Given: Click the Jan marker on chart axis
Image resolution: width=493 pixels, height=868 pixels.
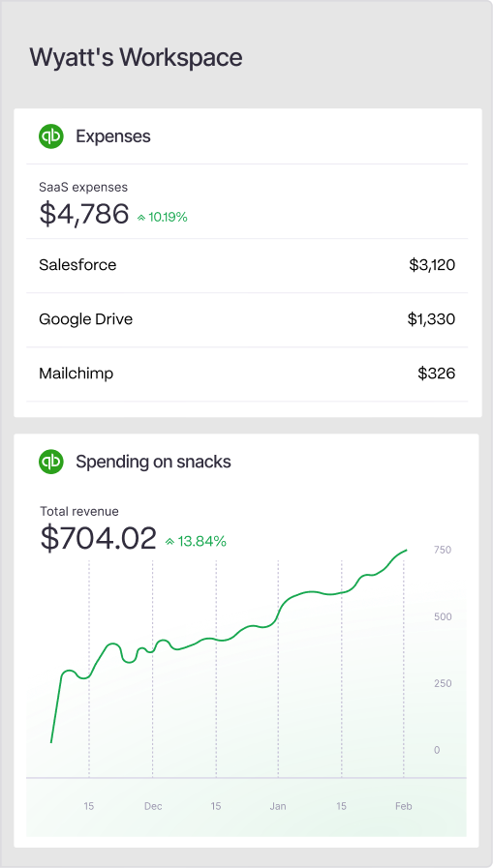Looking at the screenshot, I should [x=278, y=807].
